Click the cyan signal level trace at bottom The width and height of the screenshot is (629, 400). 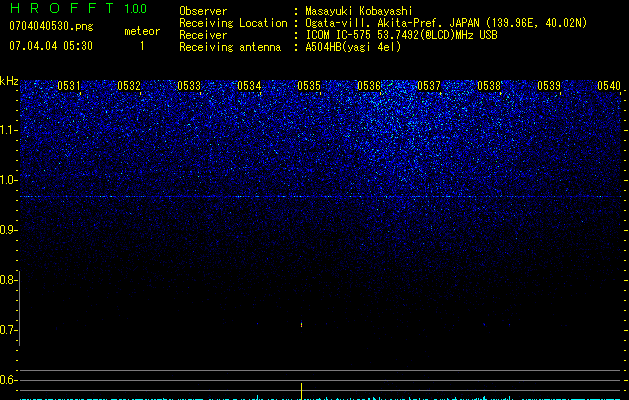coord(321,398)
